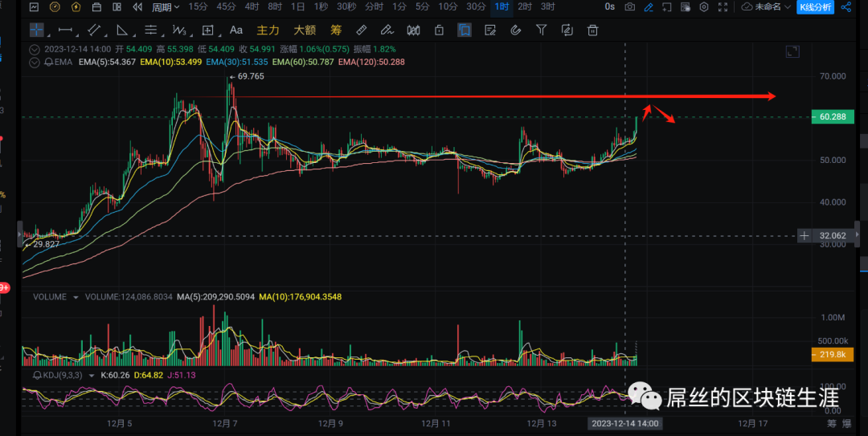This screenshot has width=868, height=436.
Task: Maximize chart pane with corner icon
Action: tap(792, 52)
